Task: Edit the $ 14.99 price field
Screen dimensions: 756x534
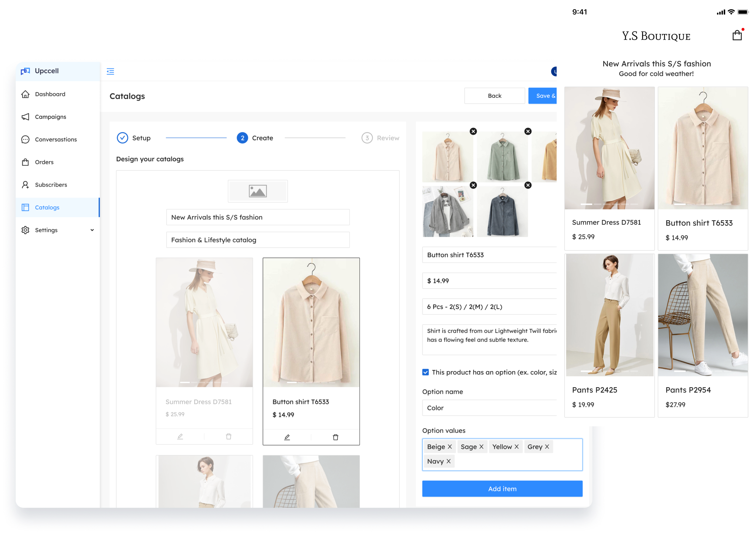Action: coord(489,281)
